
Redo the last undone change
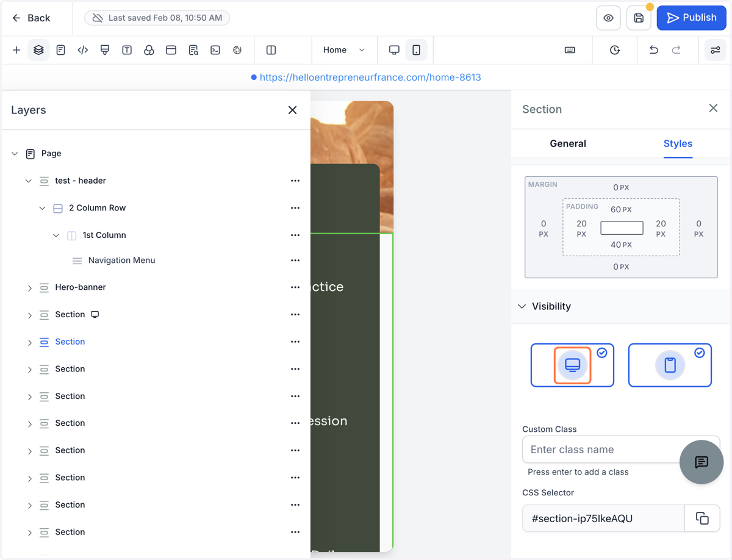676,50
